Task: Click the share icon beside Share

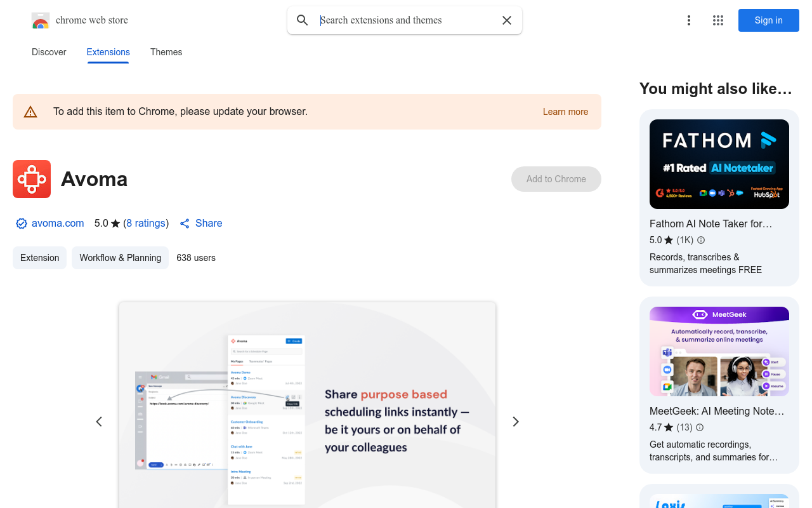Action: click(x=185, y=224)
